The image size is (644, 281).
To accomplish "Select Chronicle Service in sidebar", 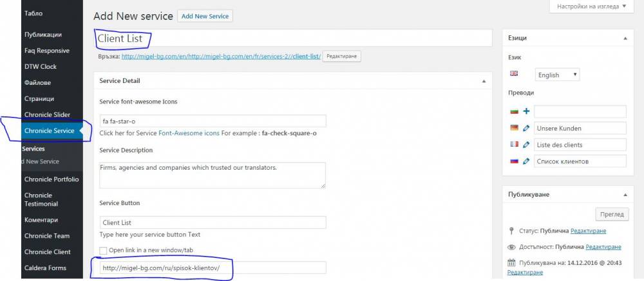I will (x=52, y=131).
